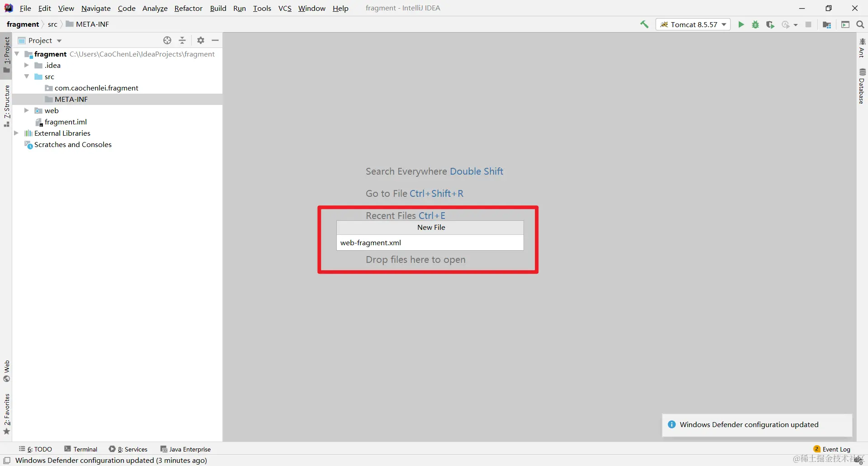Screen dimensions: 868x466
Task: Collapse the fragment project root node
Action: [x=17, y=54]
